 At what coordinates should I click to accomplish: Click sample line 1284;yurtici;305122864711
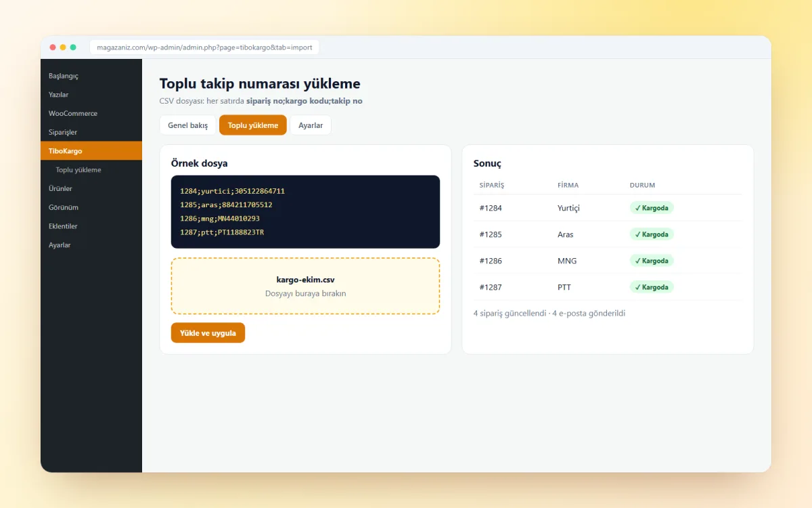click(232, 191)
